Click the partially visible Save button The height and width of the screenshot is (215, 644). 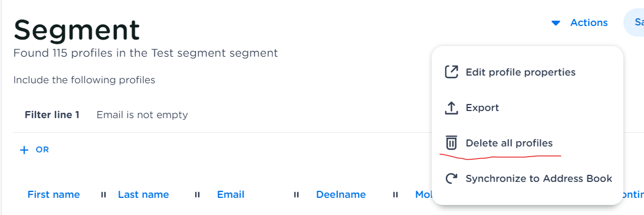(x=634, y=22)
